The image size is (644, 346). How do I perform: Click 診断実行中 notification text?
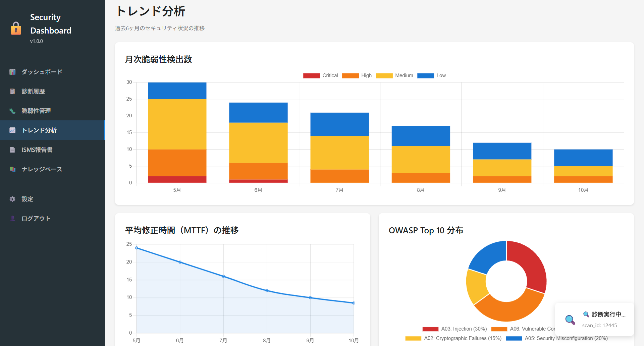[608, 314]
